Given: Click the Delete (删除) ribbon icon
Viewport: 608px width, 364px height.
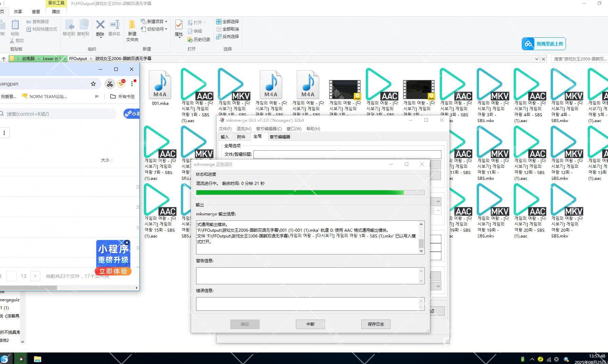Looking at the screenshot, I should tap(100, 28).
